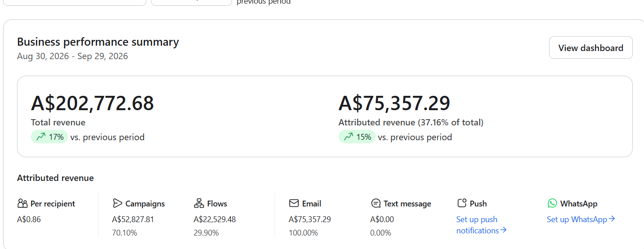Screen dimensions: 644x249
Task: Click vs. previous period under Attributed revenue
Action: (415, 137)
